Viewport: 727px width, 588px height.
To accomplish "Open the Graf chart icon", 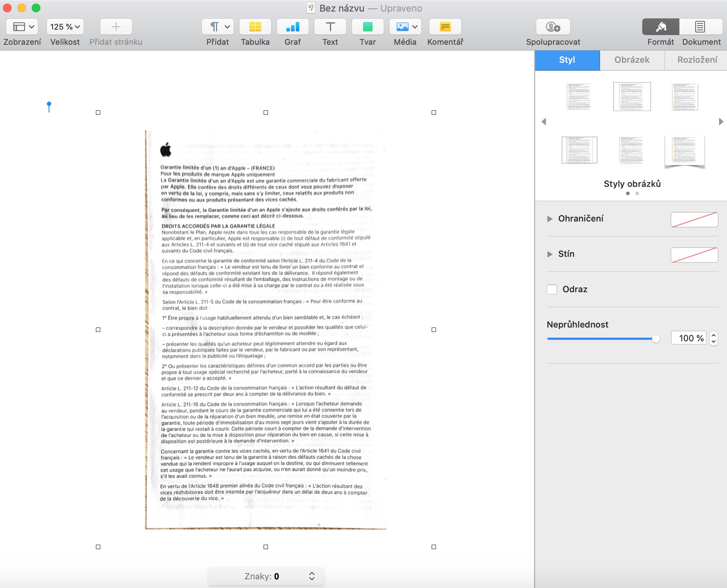I will coord(292,27).
